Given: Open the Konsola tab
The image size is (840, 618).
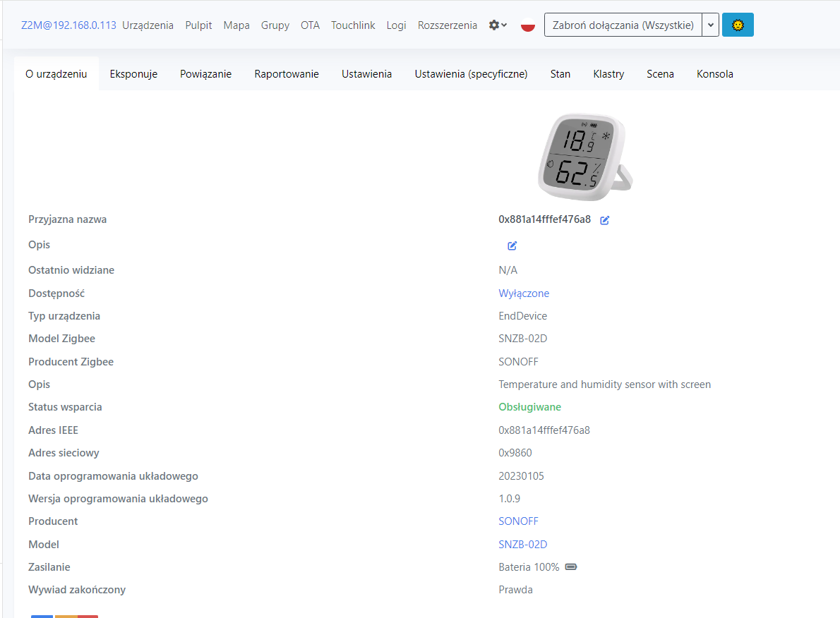Looking at the screenshot, I should (714, 74).
